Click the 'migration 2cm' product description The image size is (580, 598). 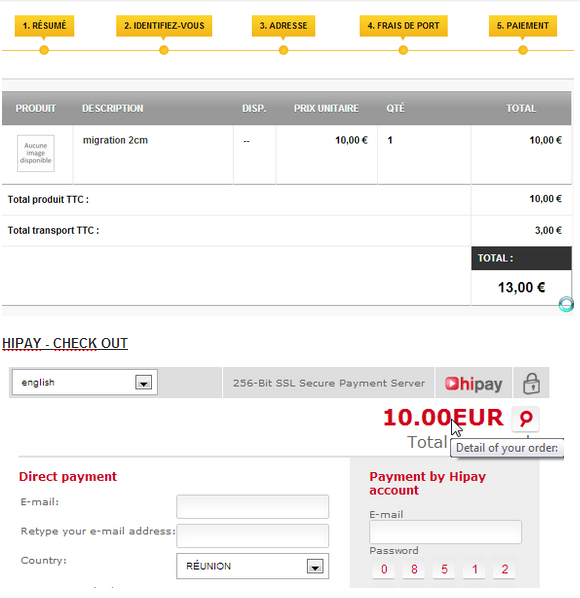(115, 140)
